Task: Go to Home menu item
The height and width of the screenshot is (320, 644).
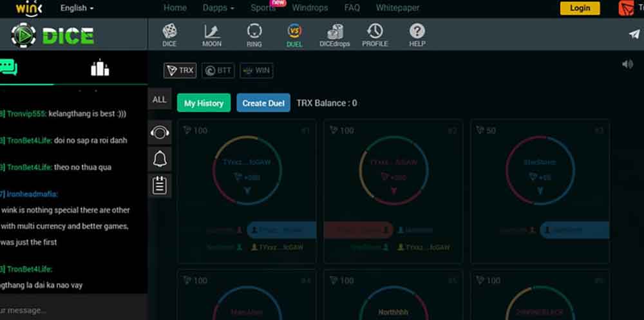Action: pos(175,8)
